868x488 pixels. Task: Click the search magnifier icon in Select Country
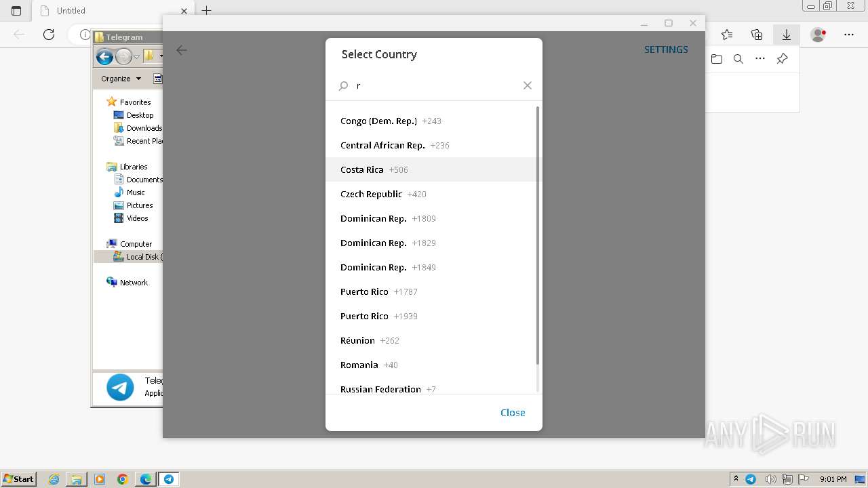coord(344,86)
